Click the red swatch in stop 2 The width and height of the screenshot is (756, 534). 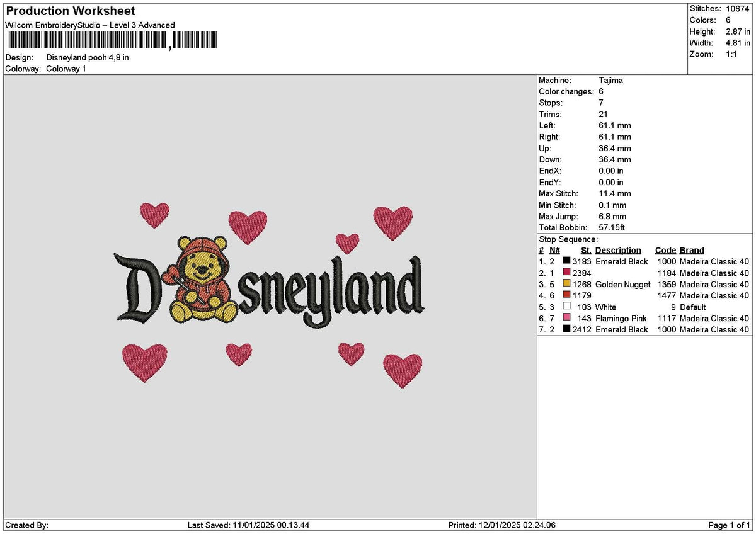pos(567,273)
